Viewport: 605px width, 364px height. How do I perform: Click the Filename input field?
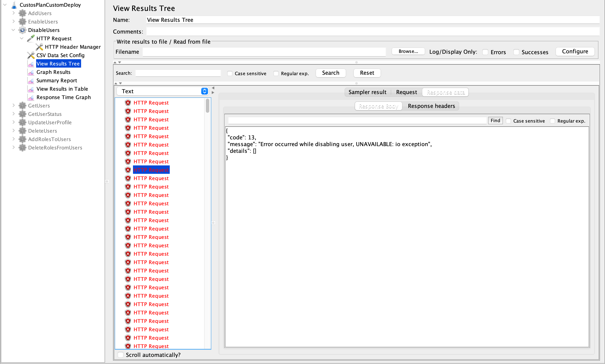(x=264, y=52)
